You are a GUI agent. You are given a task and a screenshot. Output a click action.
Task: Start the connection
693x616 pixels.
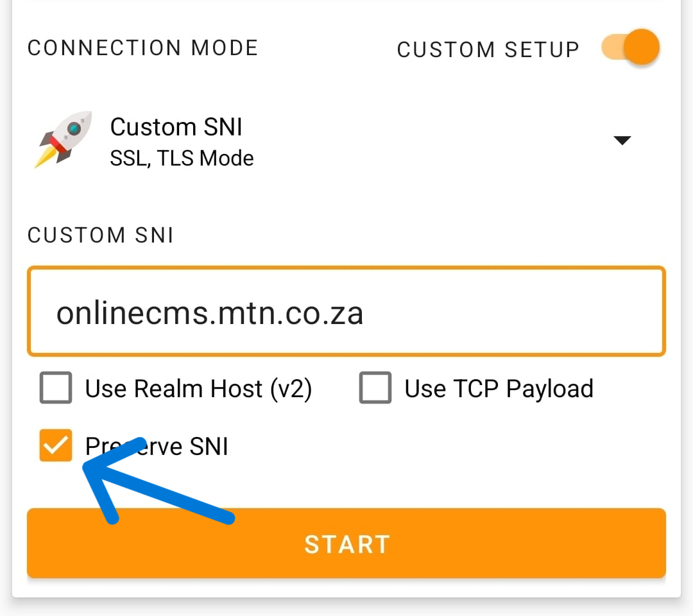click(x=346, y=543)
